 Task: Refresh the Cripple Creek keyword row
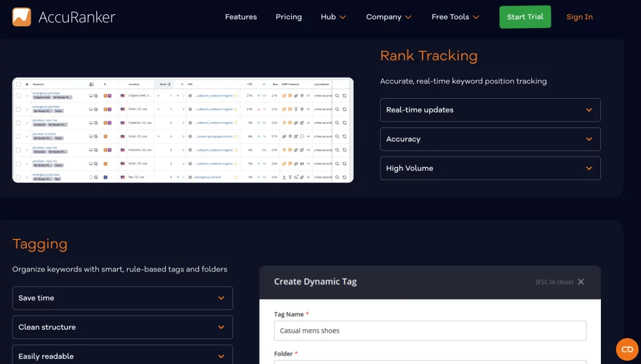click(x=345, y=96)
